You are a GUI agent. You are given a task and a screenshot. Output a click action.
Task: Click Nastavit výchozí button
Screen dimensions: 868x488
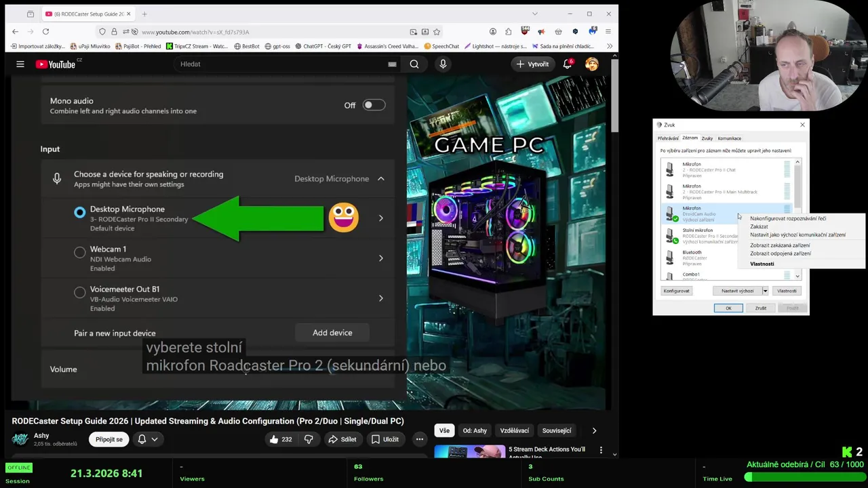[737, 291]
